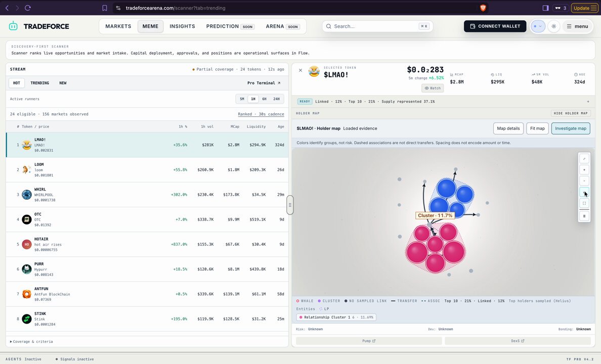Click the map expand arrows control icon
Image resolution: width=601 pixels, height=364 pixels.
tap(584, 159)
